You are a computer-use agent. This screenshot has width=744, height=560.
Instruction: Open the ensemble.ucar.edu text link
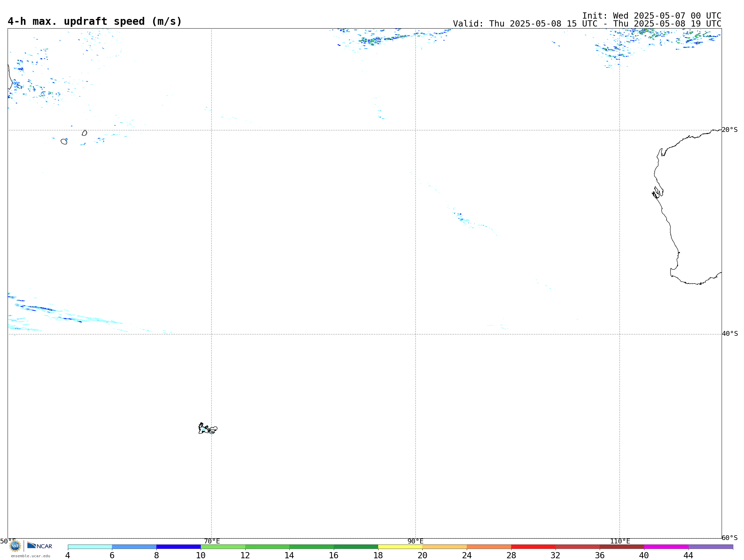tap(30, 556)
